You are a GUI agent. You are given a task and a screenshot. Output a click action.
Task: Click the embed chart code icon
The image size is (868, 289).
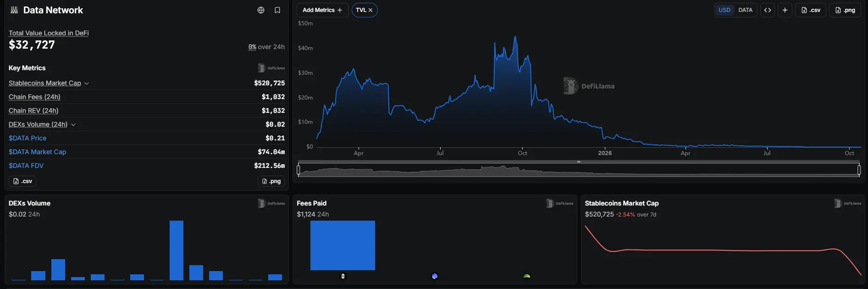[x=768, y=10]
